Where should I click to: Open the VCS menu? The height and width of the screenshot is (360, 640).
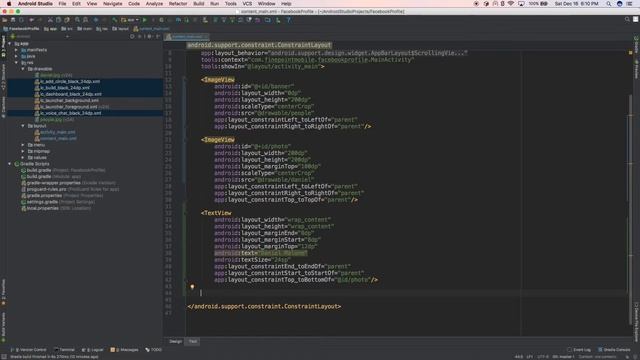tap(247, 4)
